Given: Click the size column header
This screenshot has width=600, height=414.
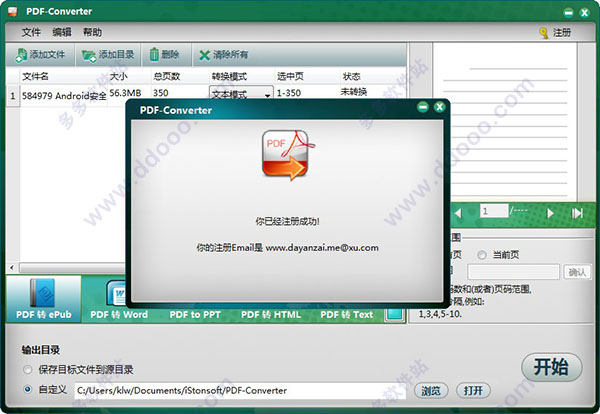Looking at the screenshot, I should (x=118, y=77).
